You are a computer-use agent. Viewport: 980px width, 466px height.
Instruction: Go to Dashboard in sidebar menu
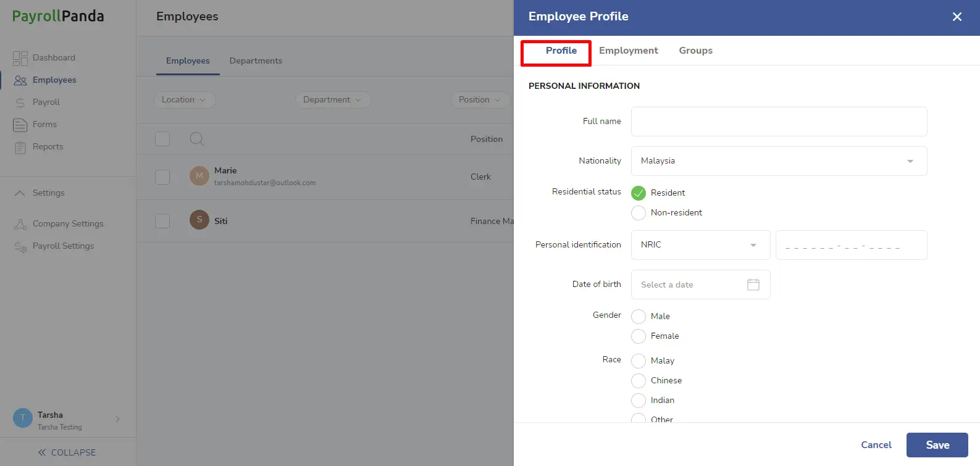click(54, 58)
